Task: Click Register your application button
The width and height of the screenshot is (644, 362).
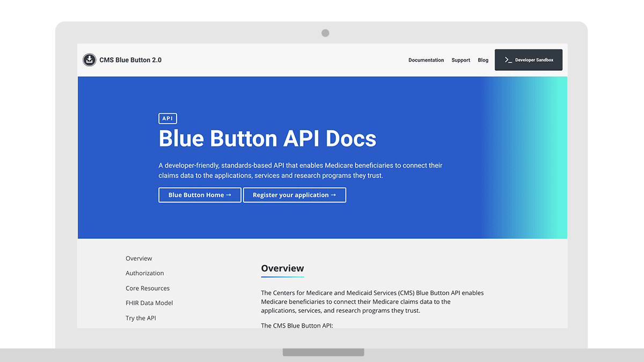Action: click(x=295, y=195)
